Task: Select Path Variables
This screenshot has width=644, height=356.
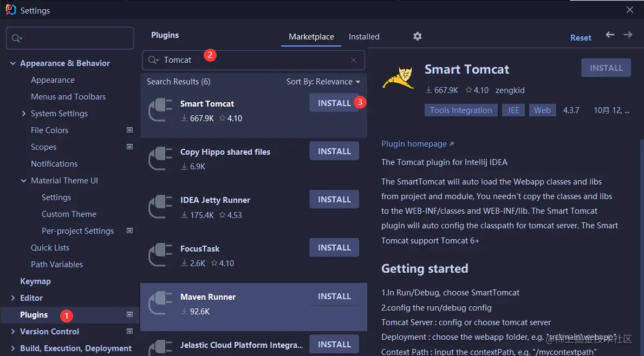Action: (57, 265)
